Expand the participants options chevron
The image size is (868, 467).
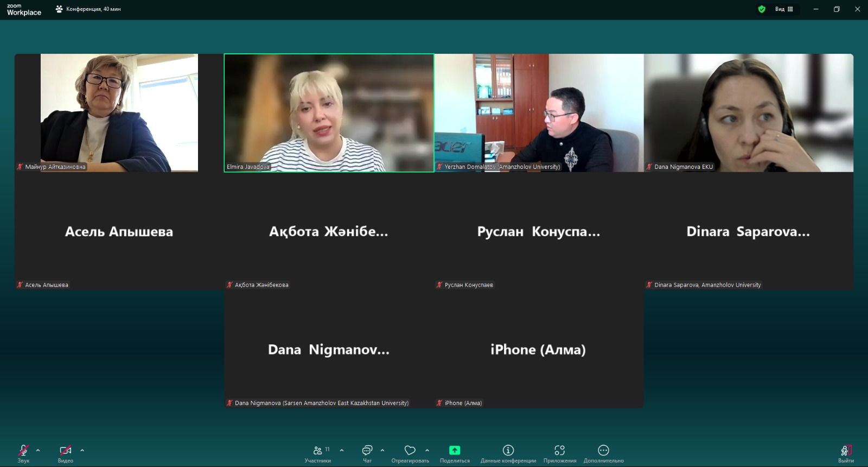click(x=342, y=450)
